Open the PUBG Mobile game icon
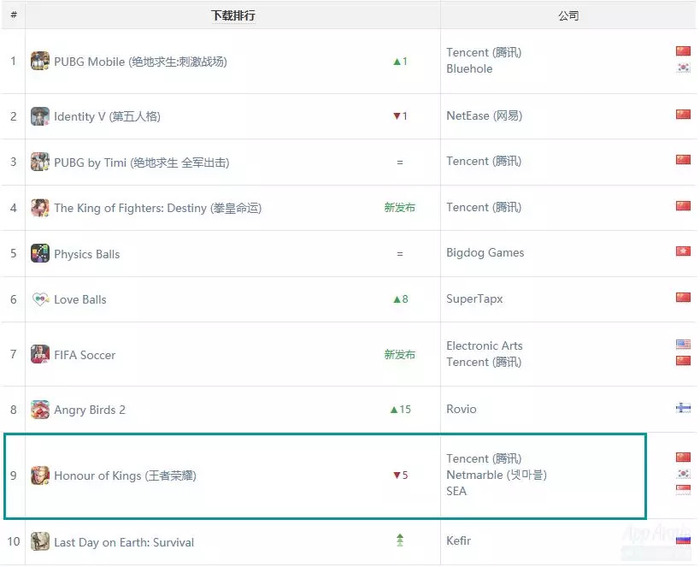700x567 pixels. 40,61
